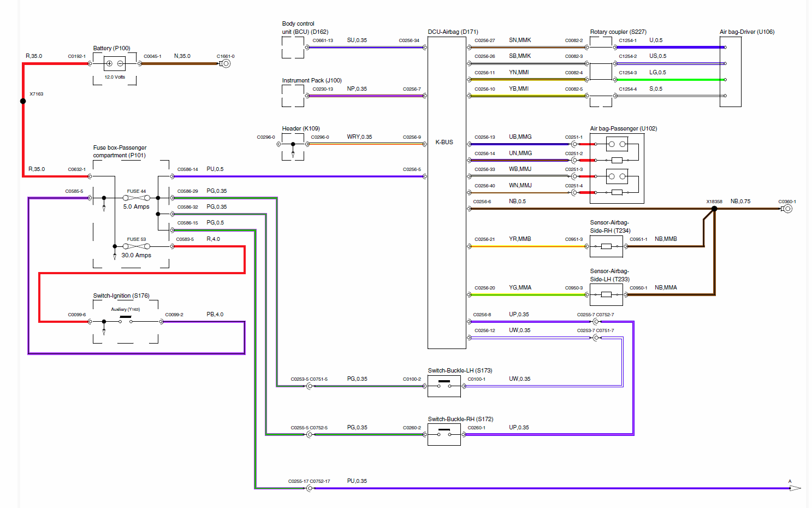Viewport: 812px width, 508px height.
Task: Click the Switch-Ignition (S176) title
Action: [121, 296]
